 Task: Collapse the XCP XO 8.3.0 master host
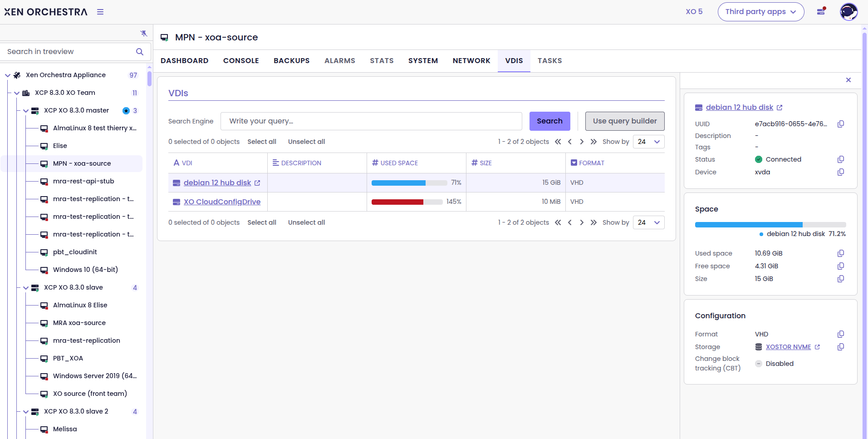click(26, 111)
